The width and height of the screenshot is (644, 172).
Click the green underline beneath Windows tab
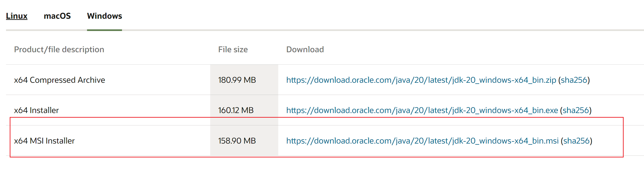point(104,30)
